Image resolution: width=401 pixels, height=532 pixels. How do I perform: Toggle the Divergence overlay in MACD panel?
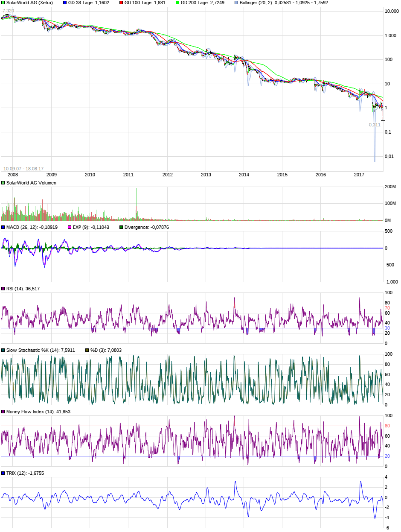pyautogui.click(x=120, y=228)
